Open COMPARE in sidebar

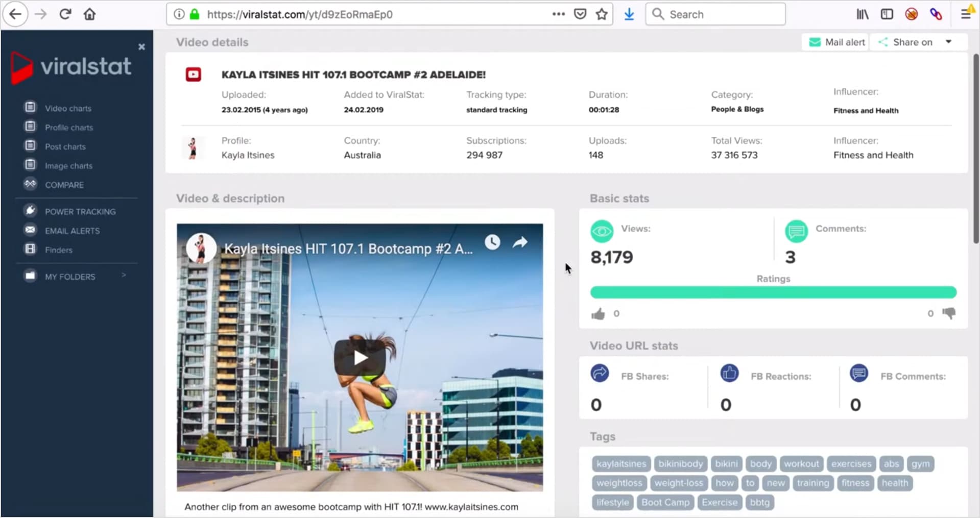click(64, 185)
